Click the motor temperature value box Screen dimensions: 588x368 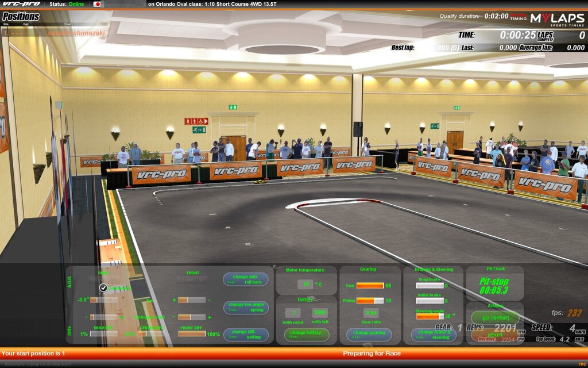[x=305, y=284]
